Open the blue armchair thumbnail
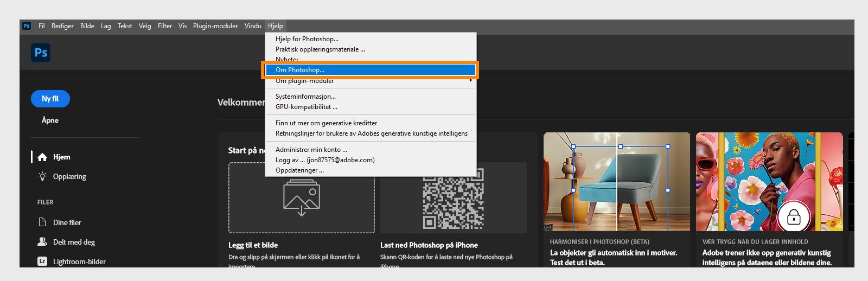Image resolution: width=868 pixels, height=281 pixels. click(617, 182)
